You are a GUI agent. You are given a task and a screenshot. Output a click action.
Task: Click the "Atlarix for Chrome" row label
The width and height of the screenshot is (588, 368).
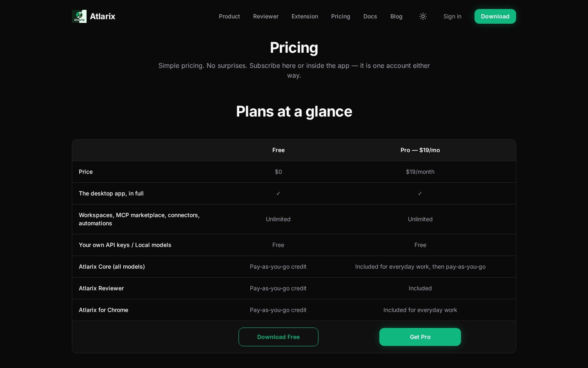(x=103, y=310)
